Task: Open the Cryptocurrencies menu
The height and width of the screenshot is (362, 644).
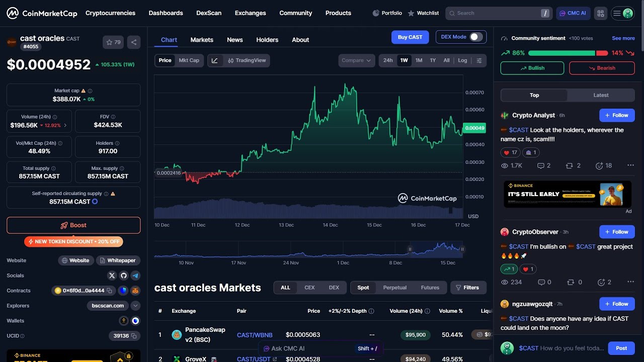Action: tap(110, 13)
